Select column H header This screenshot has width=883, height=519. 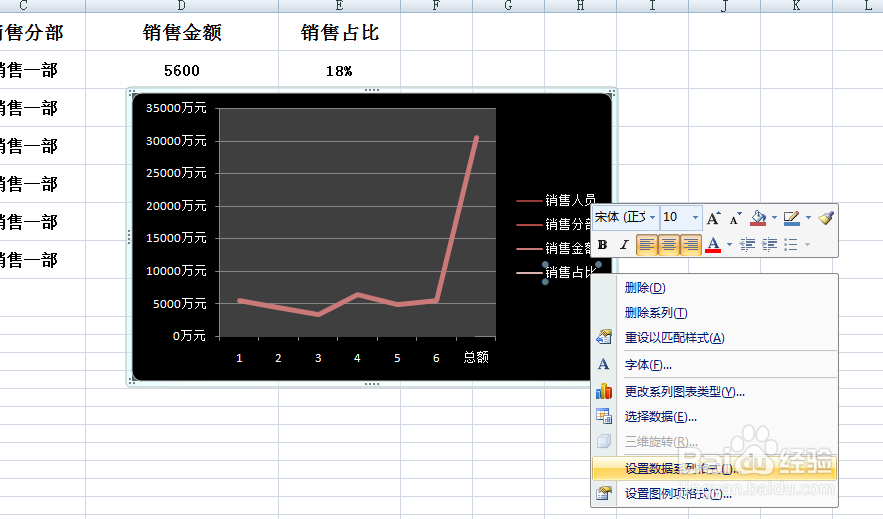pyautogui.click(x=581, y=6)
